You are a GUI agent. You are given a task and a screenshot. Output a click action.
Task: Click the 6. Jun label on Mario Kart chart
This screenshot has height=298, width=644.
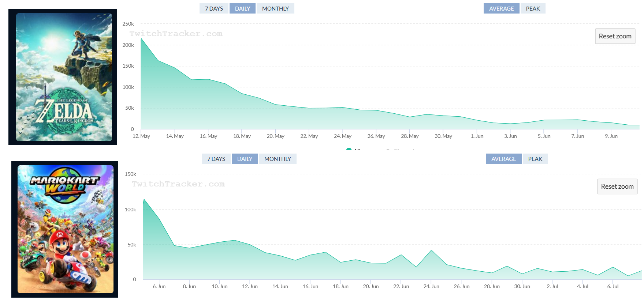point(159,286)
